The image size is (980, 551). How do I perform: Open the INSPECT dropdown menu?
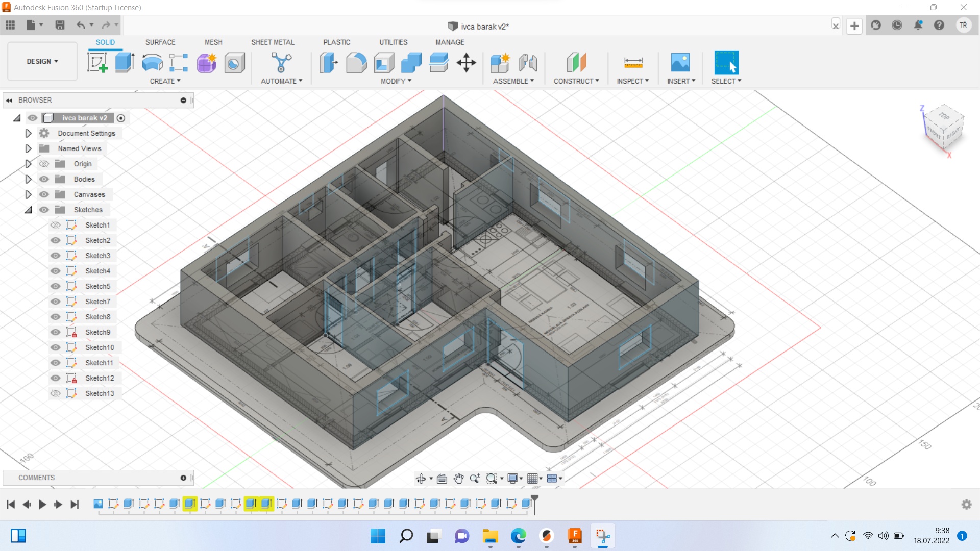point(632,81)
